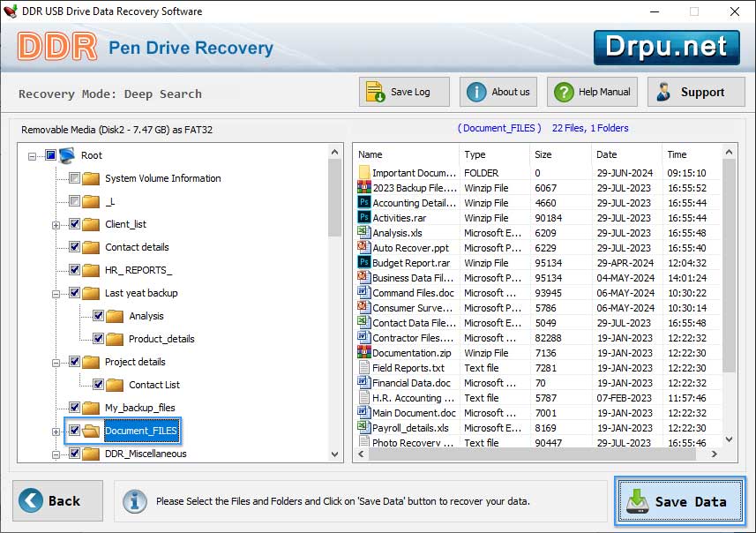The width and height of the screenshot is (756, 533).
Task: Click the Save Log notepad icon
Action: click(x=375, y=92)
